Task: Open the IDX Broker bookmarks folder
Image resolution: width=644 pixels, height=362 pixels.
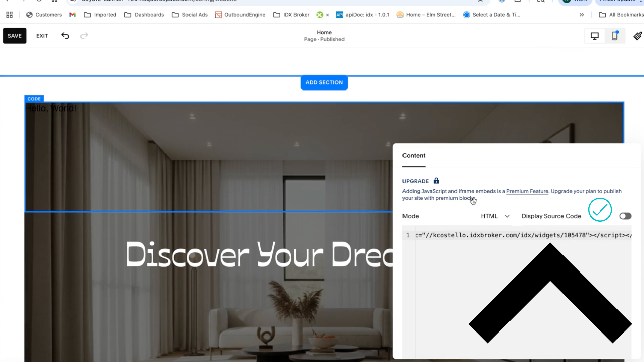Action: pyautogui.click(x=291, y=15)
